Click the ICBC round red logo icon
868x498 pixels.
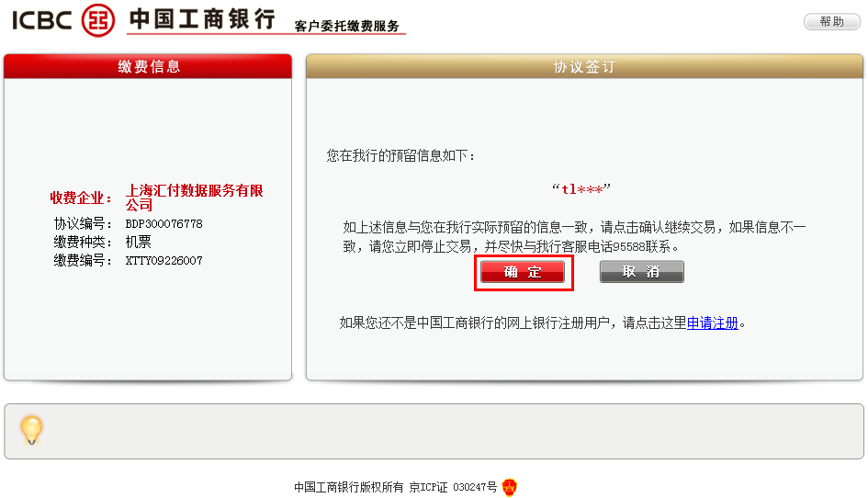(98, 20)
